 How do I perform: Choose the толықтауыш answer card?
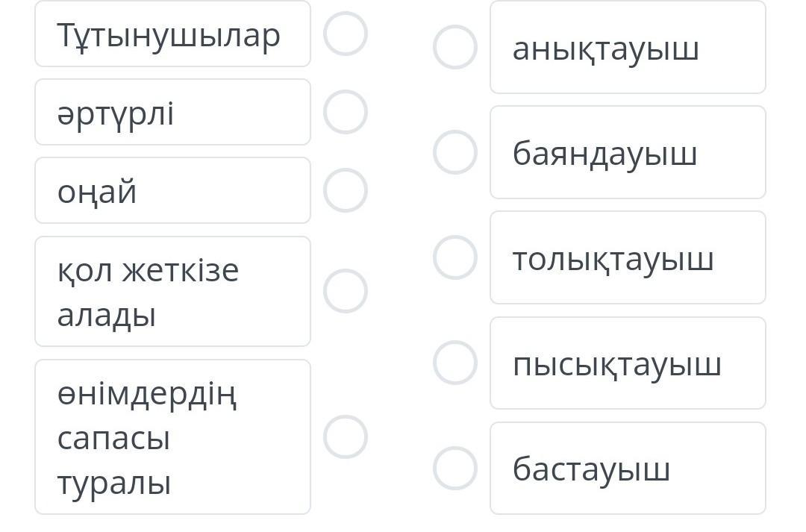coord(628,258)
